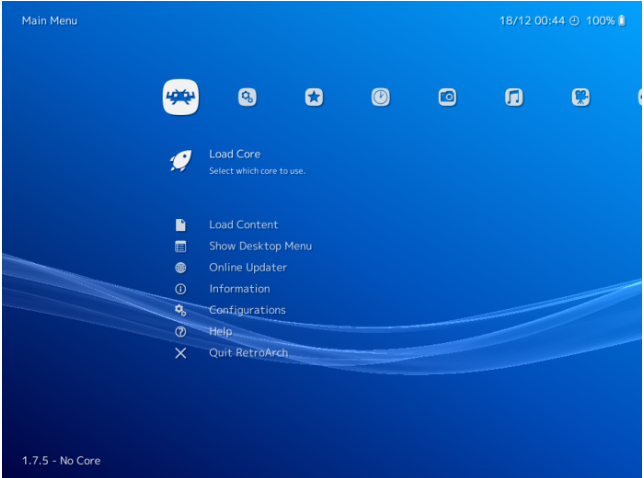Click the '1.7.5 - No Core' version text
The width and height of the screenshot is (644, 478).
click(x=61, y=461)
